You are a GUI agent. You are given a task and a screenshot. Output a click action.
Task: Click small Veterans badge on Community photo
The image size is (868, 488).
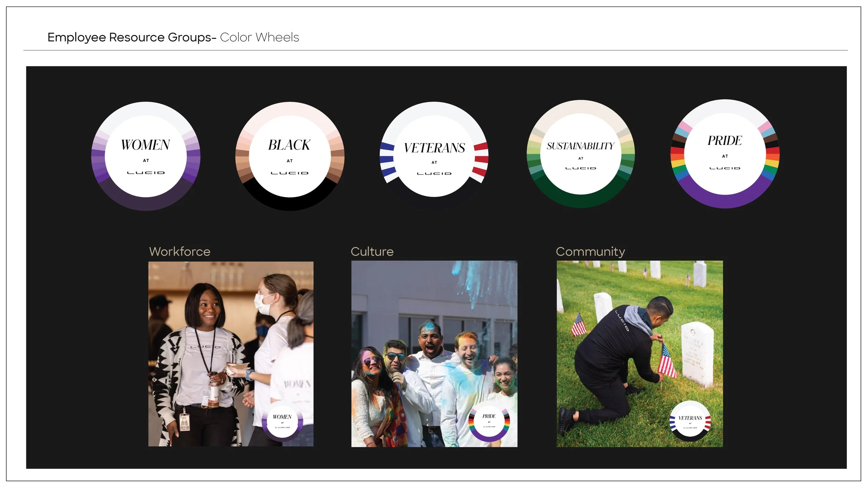tap(690, 421)
